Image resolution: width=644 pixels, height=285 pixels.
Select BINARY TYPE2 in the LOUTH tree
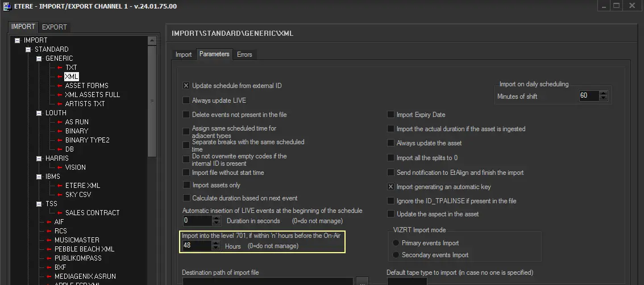(87, 140)
